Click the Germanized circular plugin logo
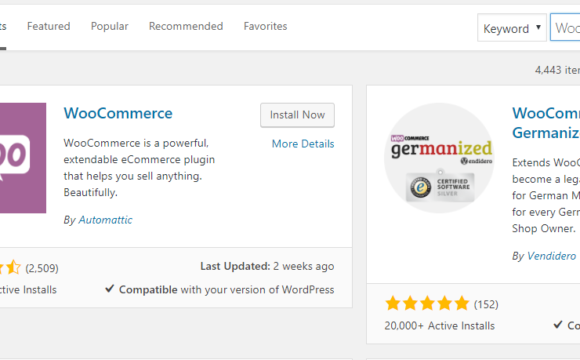580x360 pixels. [x=439, y=158]
